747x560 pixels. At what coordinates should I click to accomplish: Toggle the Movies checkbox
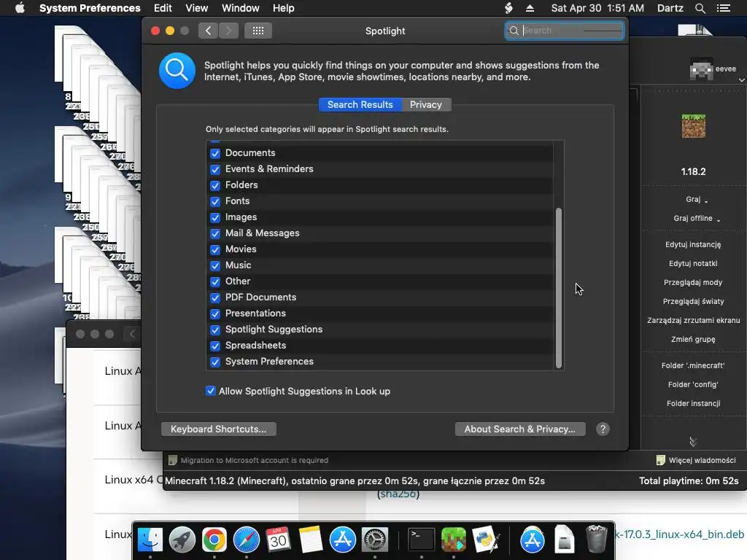click(215, 249)
